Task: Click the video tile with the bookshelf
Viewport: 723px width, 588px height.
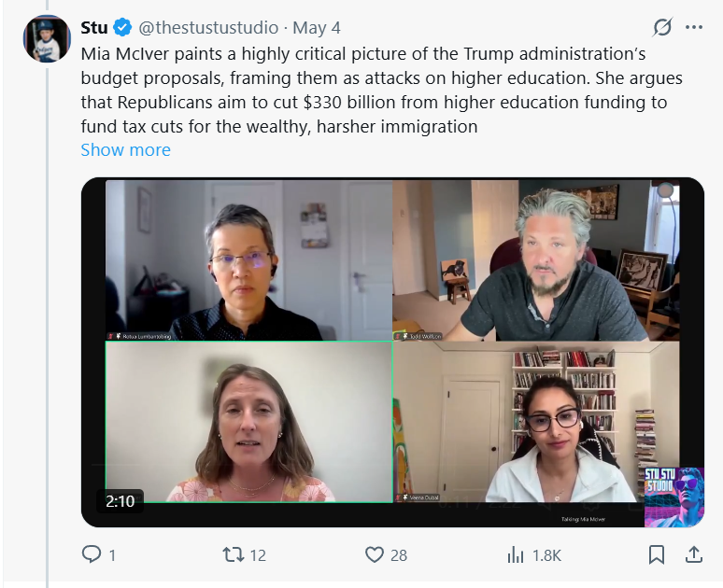Action: [536, 422]
